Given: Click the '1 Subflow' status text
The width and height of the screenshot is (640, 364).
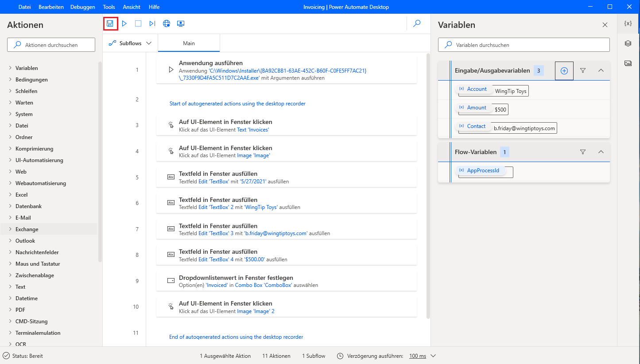Looking at the screenshot, I should pos(314,356).
